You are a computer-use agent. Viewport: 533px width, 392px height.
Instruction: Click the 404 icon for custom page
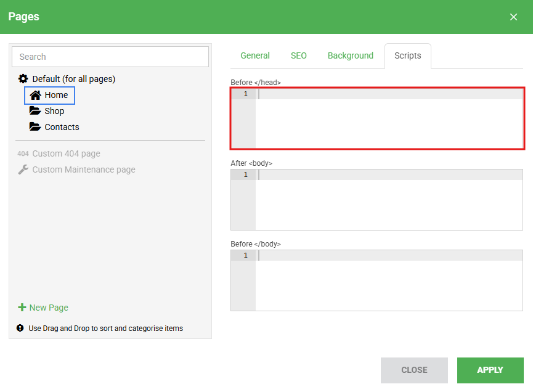tap(23, 153)
